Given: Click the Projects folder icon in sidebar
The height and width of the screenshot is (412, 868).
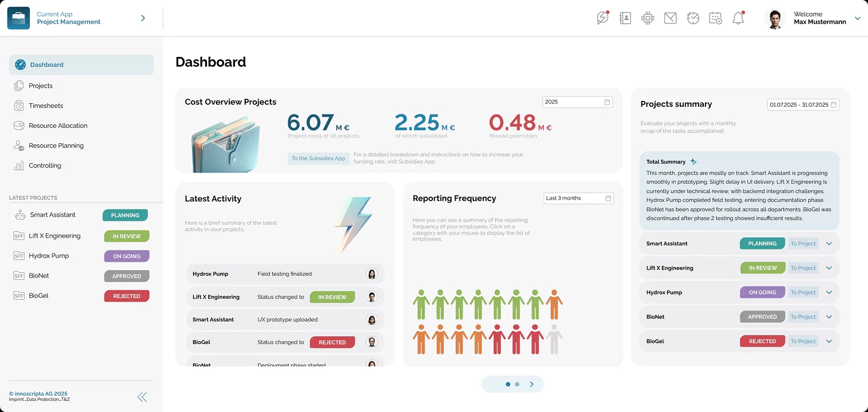Looking at the screenshot, I should coord(19,86).
